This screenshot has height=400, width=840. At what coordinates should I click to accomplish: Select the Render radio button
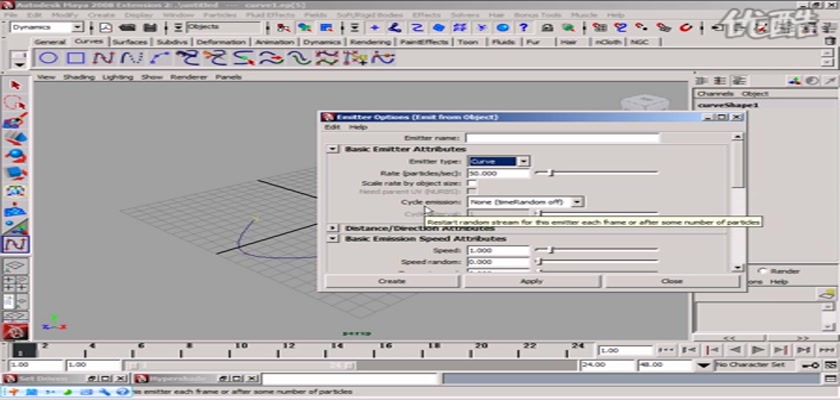click(x=762, y=271)
